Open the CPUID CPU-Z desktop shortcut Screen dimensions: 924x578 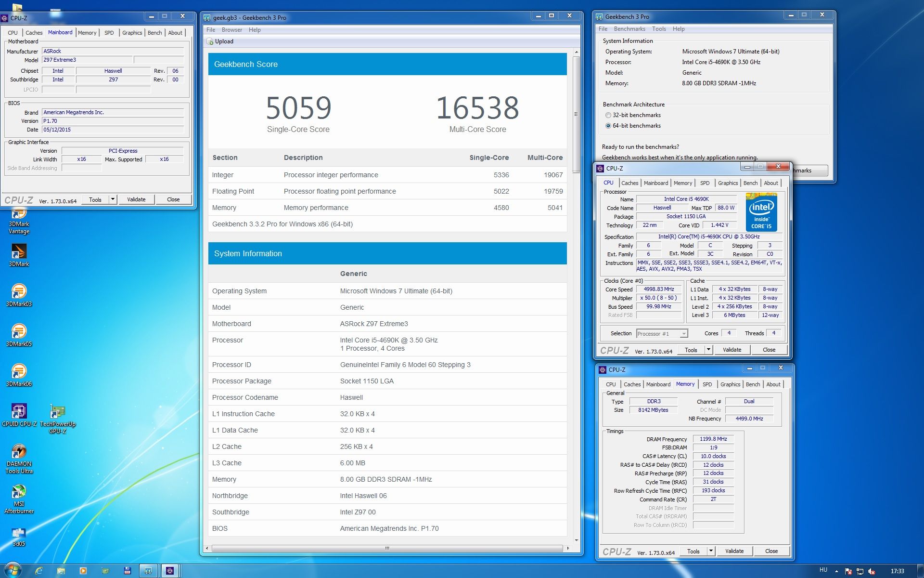[x=19, y=412]
